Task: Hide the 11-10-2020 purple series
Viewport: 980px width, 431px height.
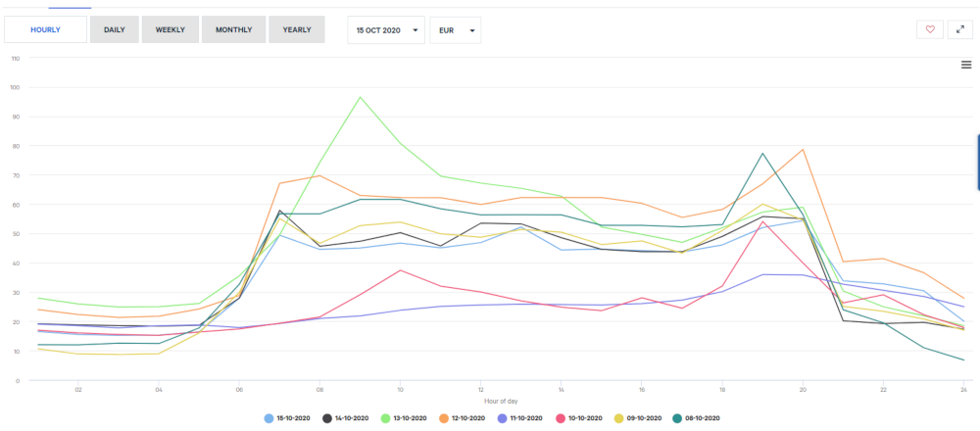Action: tap(522, 418)
